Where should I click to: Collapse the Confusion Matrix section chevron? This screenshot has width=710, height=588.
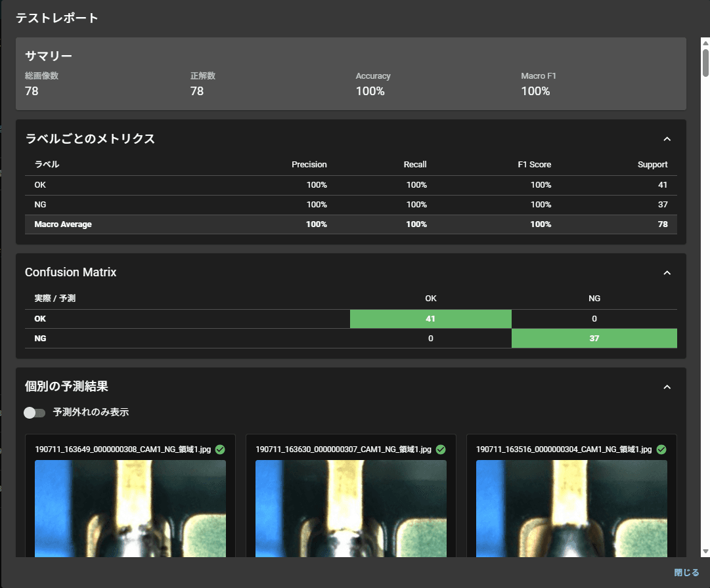(x=667, y=272)
